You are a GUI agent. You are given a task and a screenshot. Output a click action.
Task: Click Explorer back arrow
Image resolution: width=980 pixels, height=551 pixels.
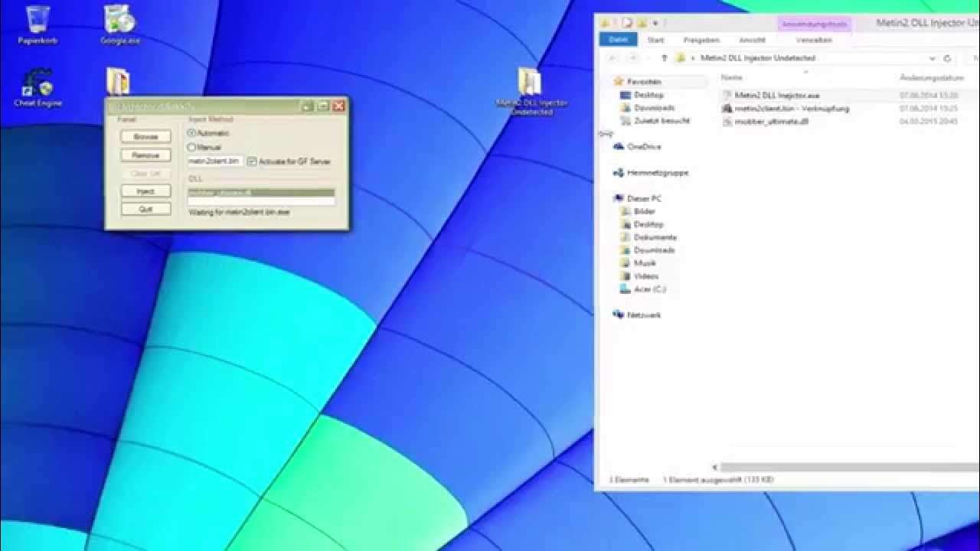pos(612,58)
